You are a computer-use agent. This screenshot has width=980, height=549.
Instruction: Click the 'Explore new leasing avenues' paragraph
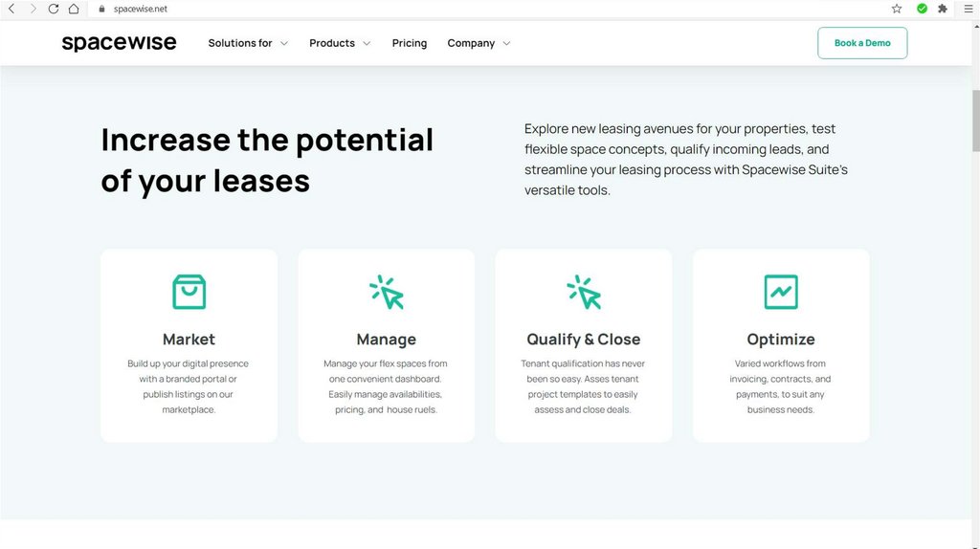pos(686,160)
